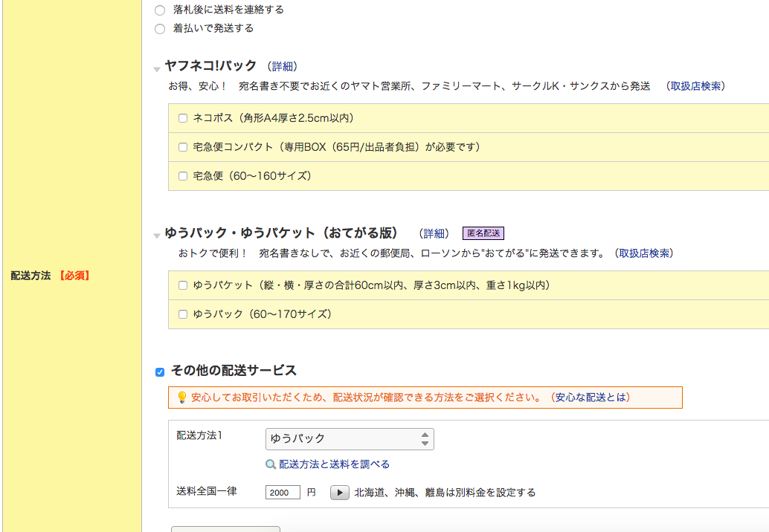This screenshot has width=769, height=532.
Task: Check ゆうパック (60〜170サイズ) checkbox
Action: pos(183,314)
